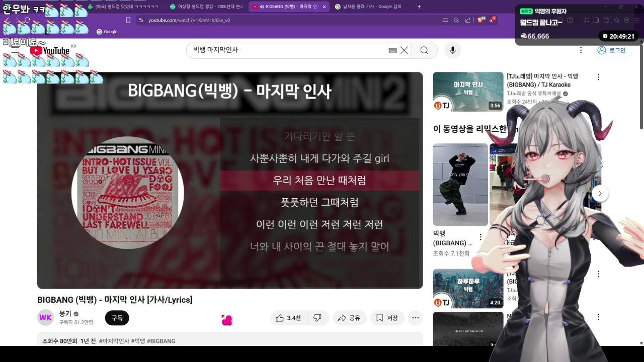
Task: Open the Only you girl dance short
Action: tap(460, 185)
